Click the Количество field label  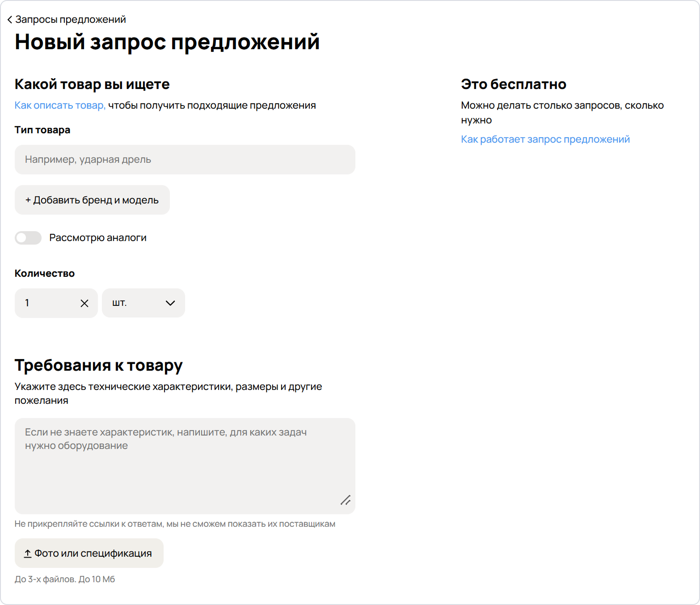tap(45, 274)
